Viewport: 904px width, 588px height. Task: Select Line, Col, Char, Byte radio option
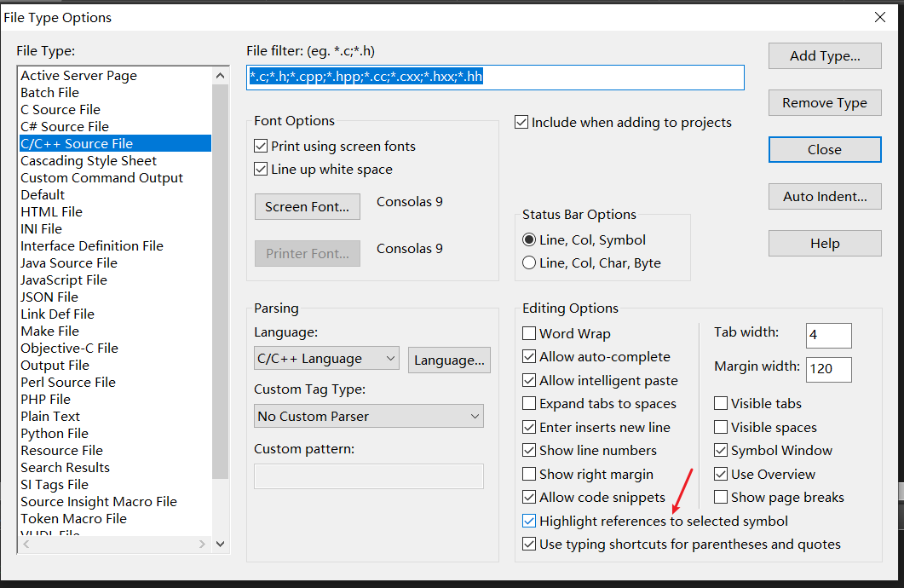(530, 263)
